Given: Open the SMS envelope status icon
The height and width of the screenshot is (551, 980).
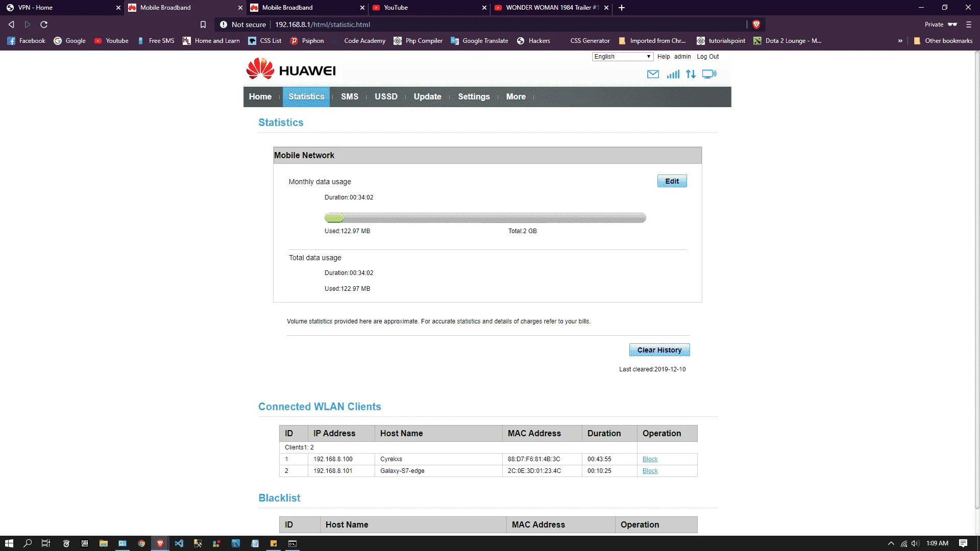Looking at the screenshot, I should click(653, 74).
